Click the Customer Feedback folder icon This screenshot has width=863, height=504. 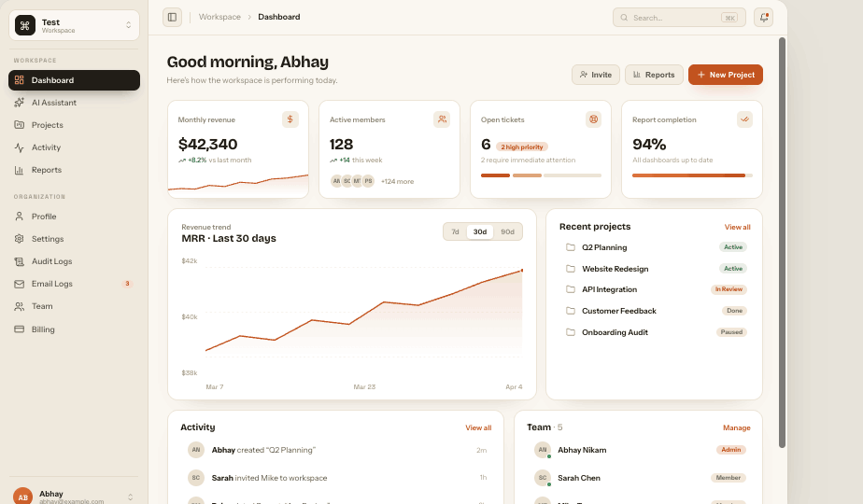tap(571, 311)
